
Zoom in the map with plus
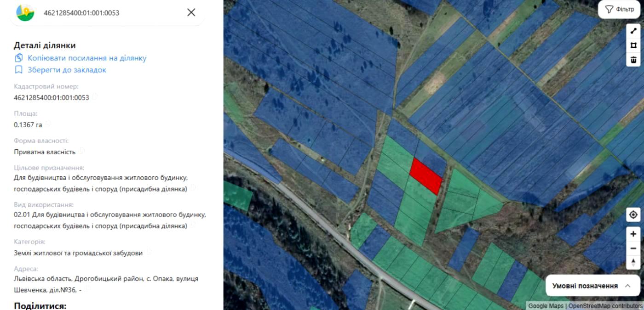[633, 234]
